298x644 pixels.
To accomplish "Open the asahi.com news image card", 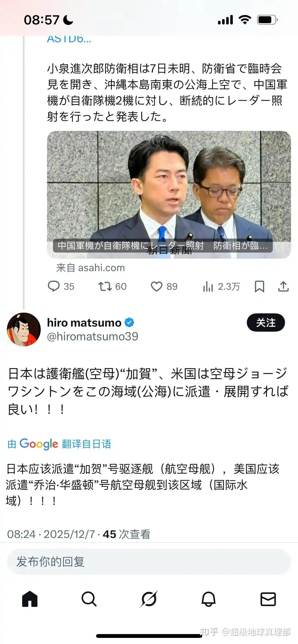I will (169, 195).
